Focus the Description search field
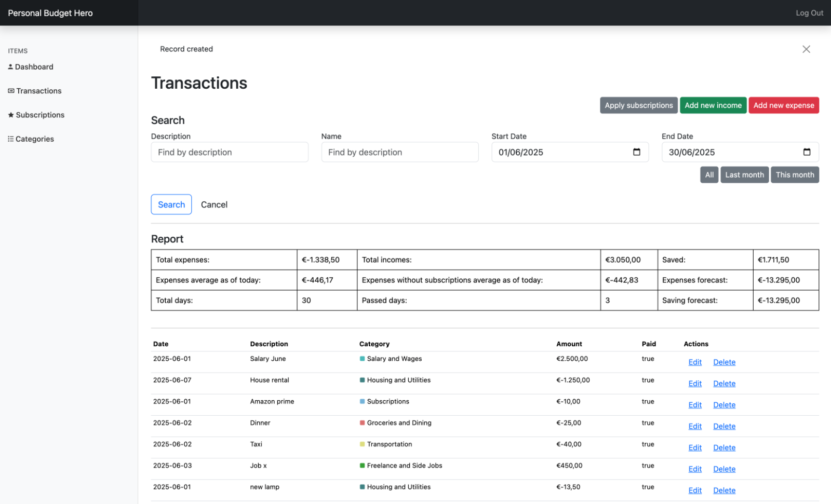831x504 pixels. point(230,152)
